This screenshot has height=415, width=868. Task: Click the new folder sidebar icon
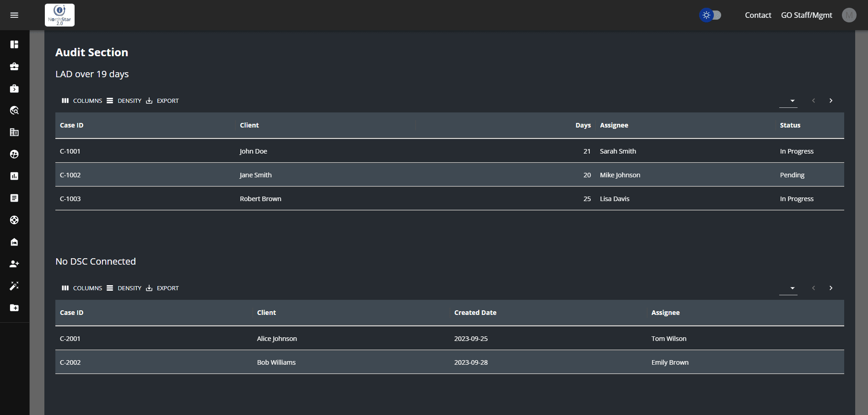(14, 308)
